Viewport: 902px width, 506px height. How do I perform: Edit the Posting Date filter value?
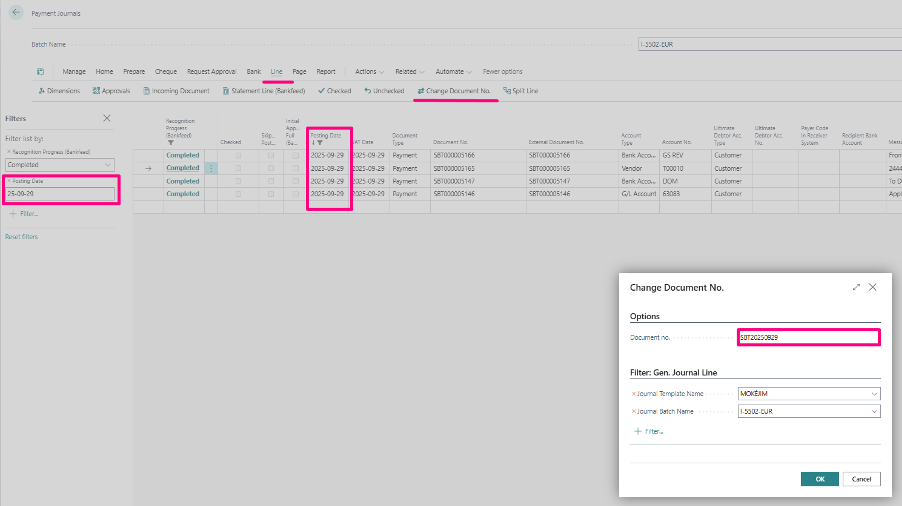60,194
